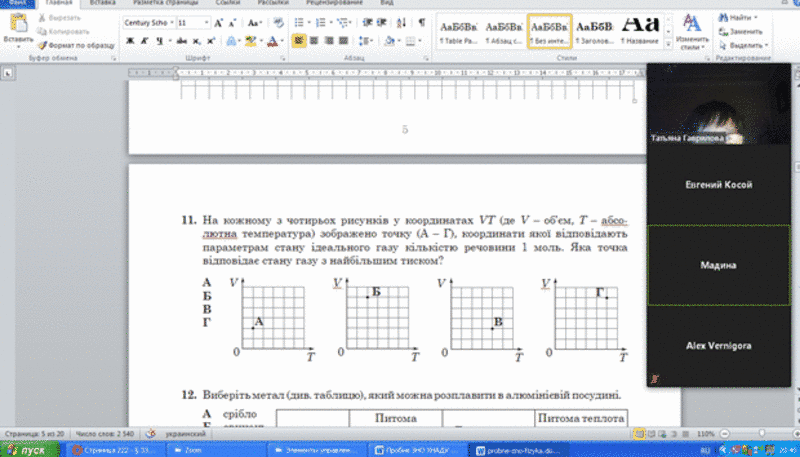Open the Файл tab
Screen dimensions: 800x457
tap(17, 3)
